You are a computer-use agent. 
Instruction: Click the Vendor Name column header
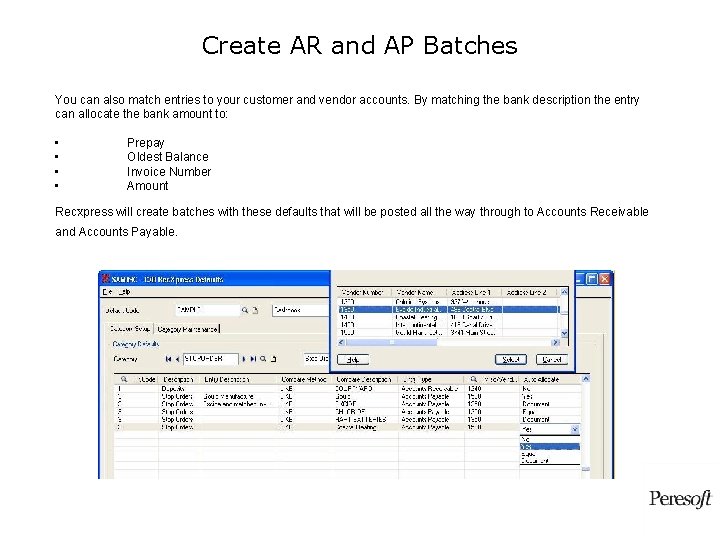(418, 292)
